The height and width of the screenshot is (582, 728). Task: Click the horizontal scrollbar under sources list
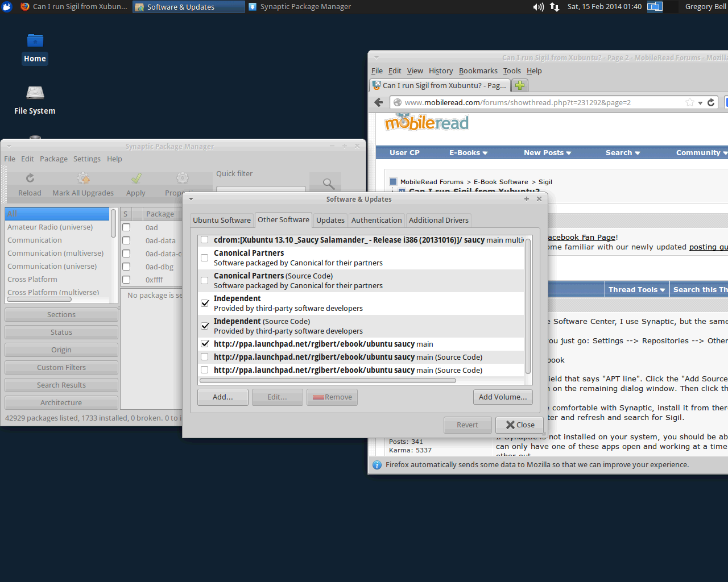[x=328, y=380]
